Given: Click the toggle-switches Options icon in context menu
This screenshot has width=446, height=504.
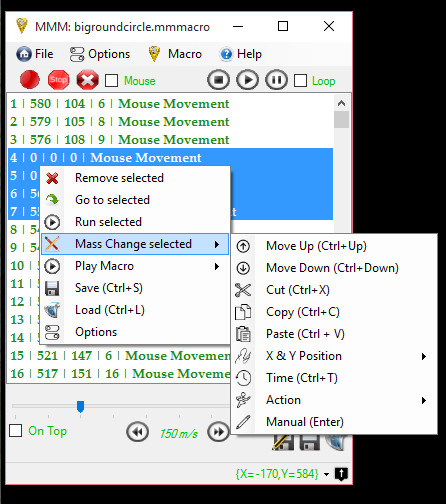Looking at the screenshot, I should pyautogui.click(x=52, y=332).
